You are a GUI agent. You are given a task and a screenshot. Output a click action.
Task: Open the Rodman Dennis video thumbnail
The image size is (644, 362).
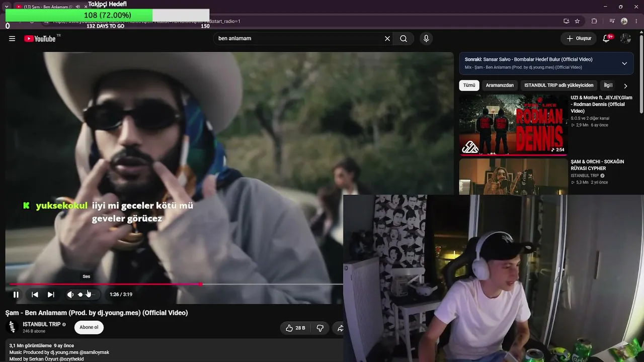pos(513,125)
